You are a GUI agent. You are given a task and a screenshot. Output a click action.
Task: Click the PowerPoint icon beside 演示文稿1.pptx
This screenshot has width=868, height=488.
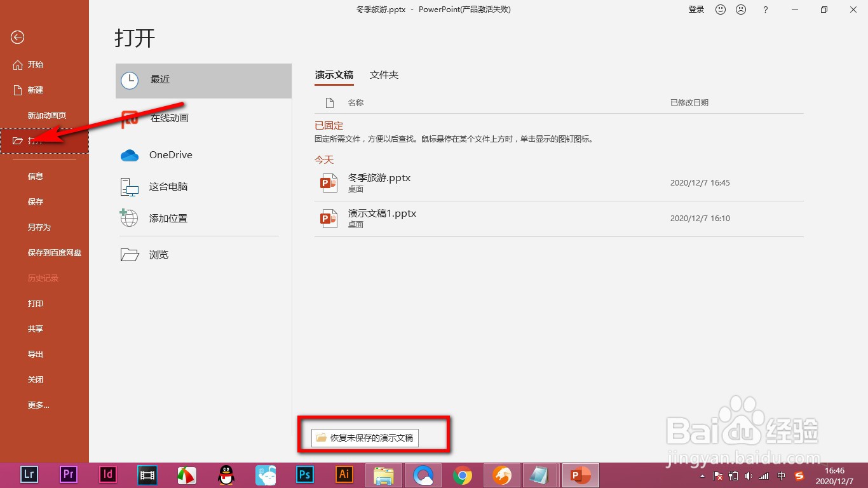[x=329, y=219]
